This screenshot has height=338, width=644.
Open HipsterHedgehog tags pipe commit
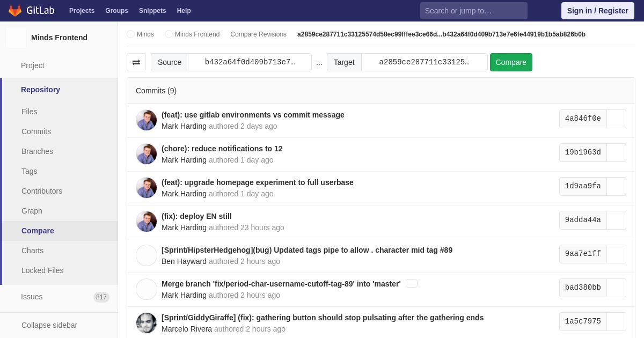tap(307, 250)
